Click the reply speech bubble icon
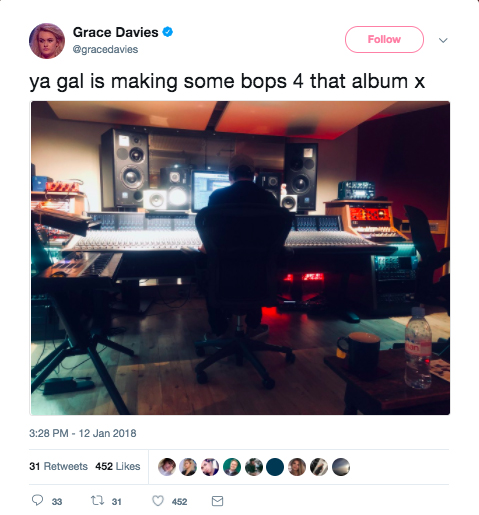The width and height of the screenshot is (479, 515). [37, 500]
